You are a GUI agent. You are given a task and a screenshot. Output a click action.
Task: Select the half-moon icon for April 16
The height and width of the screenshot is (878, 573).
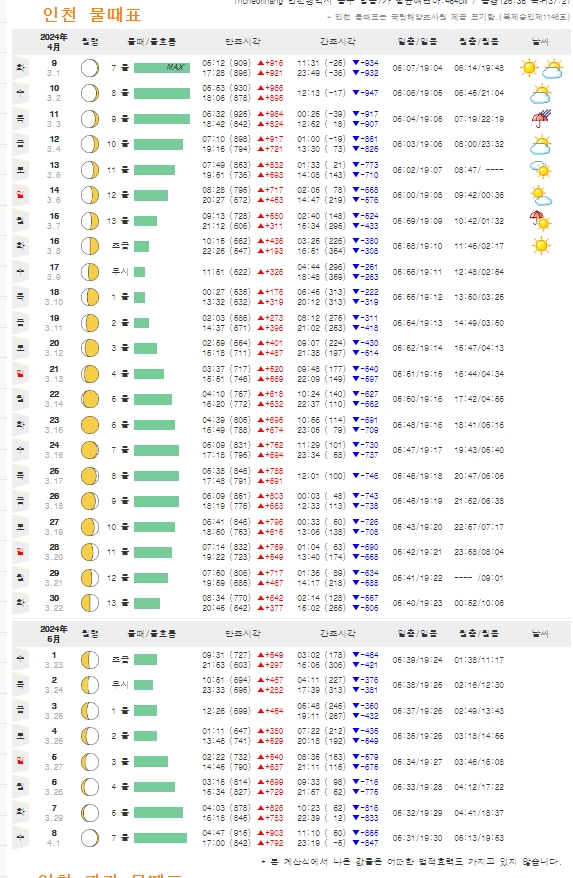(x=90, y=246)
